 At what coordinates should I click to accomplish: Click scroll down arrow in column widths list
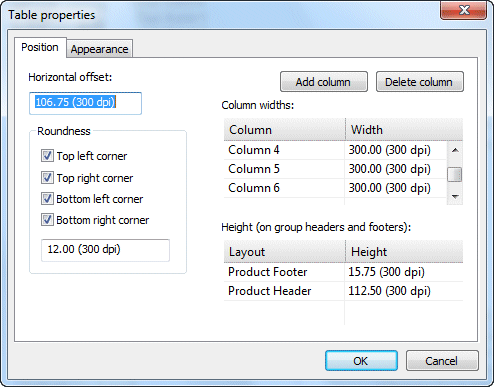[455, 196]
